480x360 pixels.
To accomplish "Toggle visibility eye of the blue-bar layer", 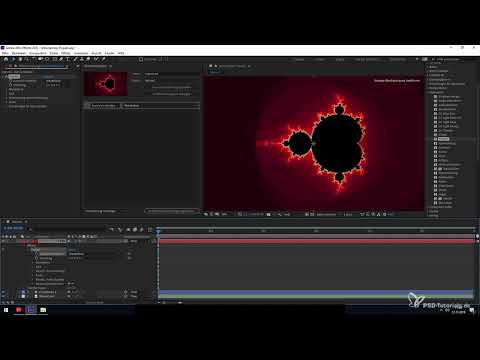I will 3,292.
